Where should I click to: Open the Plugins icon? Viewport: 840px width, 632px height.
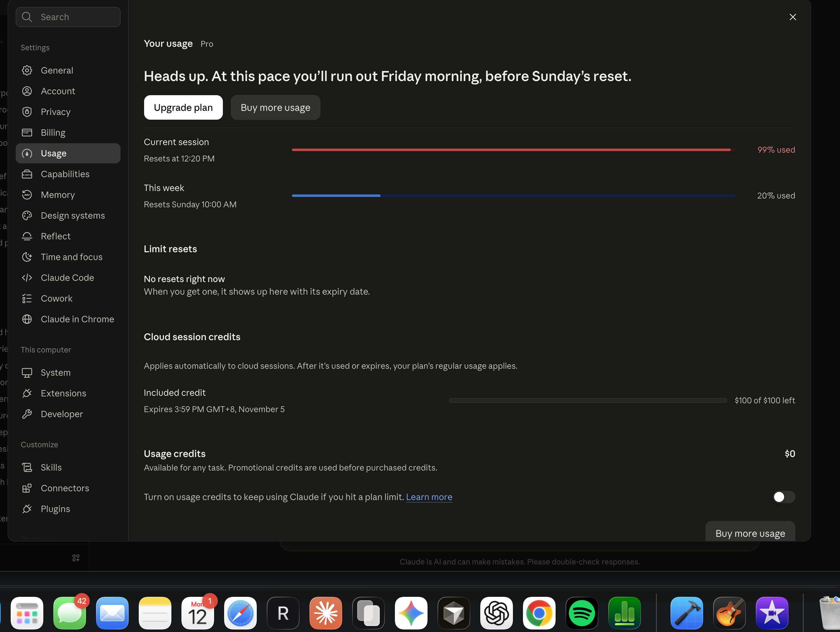click(x=27, y=509)
